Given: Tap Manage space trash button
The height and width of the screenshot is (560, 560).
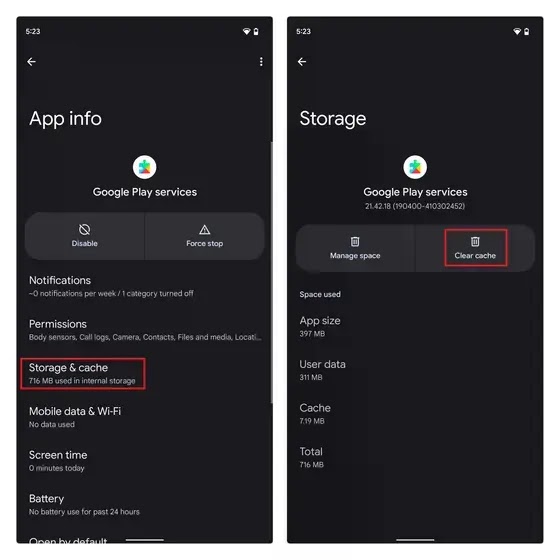Looking at the screenshot, I should [x=355, y=248].
